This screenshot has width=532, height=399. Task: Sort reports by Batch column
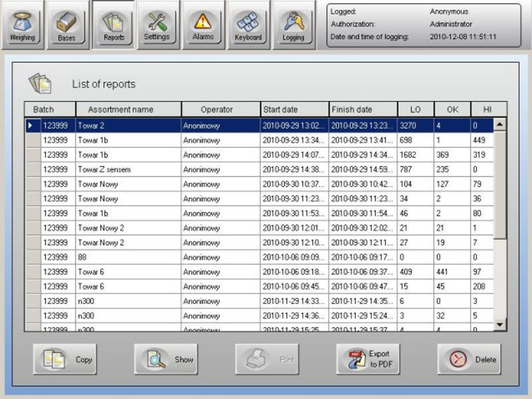tap(45, 109)
